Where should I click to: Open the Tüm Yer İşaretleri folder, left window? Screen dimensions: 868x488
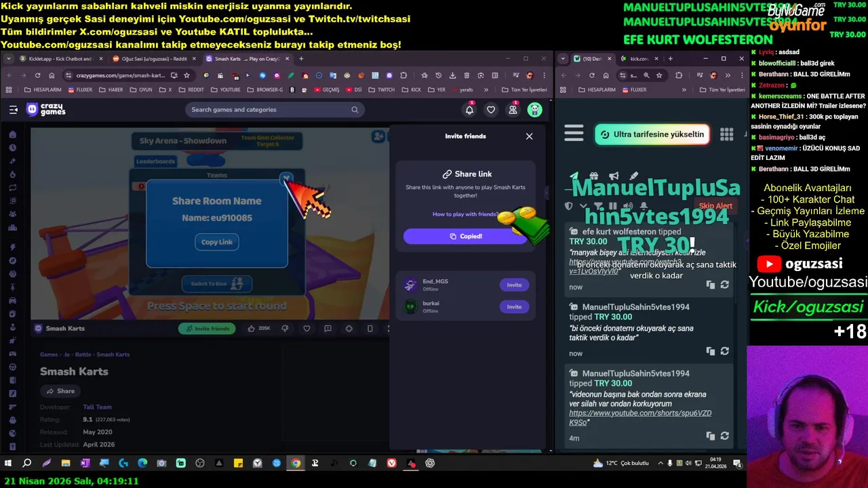coord(524,89)
